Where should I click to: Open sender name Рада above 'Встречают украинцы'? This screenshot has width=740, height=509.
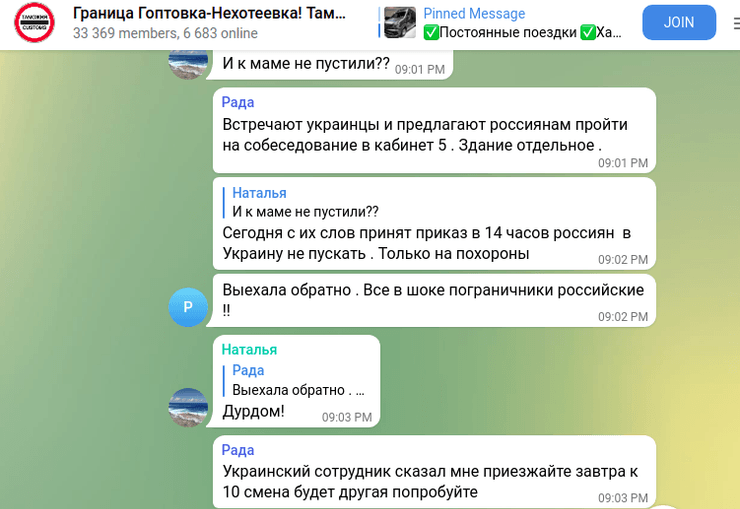tap(238, 102)
